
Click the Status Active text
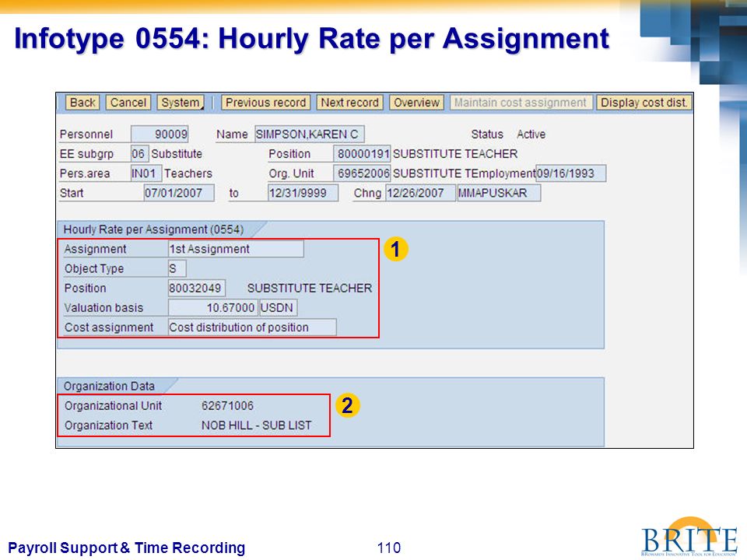click(531, 135)
